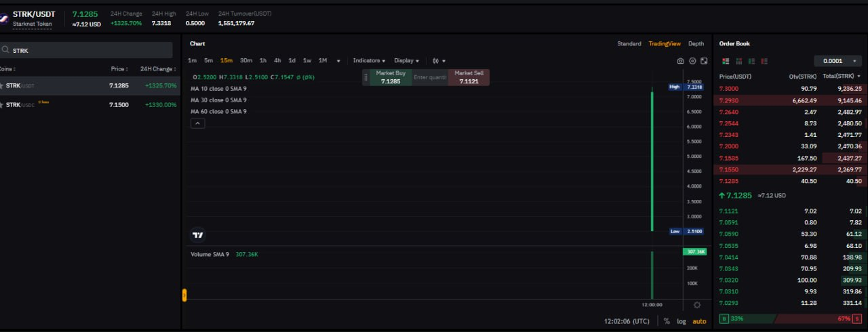
Task: Click the sell ratio 67% bar section
Action: pos(818,318)
